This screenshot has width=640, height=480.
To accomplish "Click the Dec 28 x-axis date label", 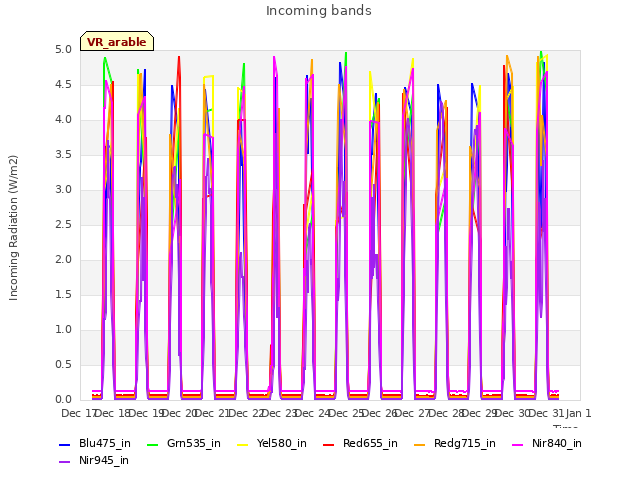I will click(x=446, y=413).
